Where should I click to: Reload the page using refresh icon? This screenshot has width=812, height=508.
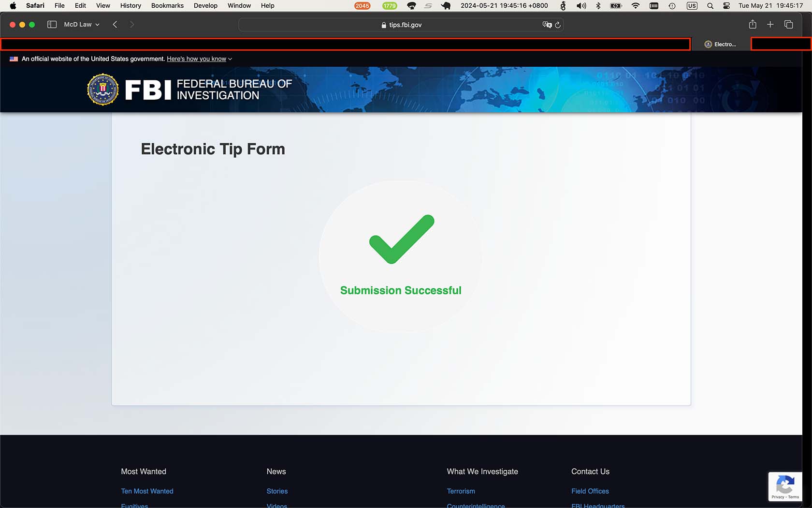(x=558, y=25)
